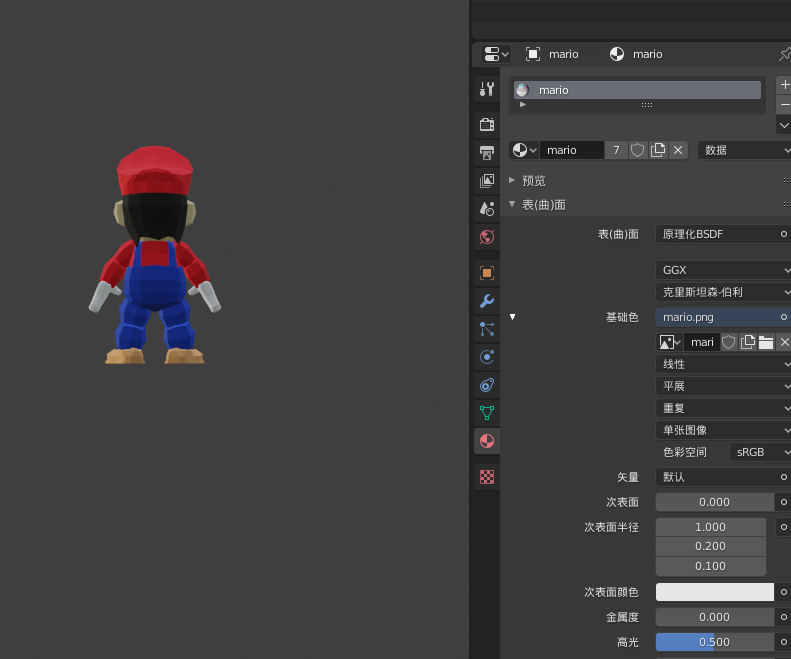
Task: Open the Render properties tab
Action: coord(487,124)
